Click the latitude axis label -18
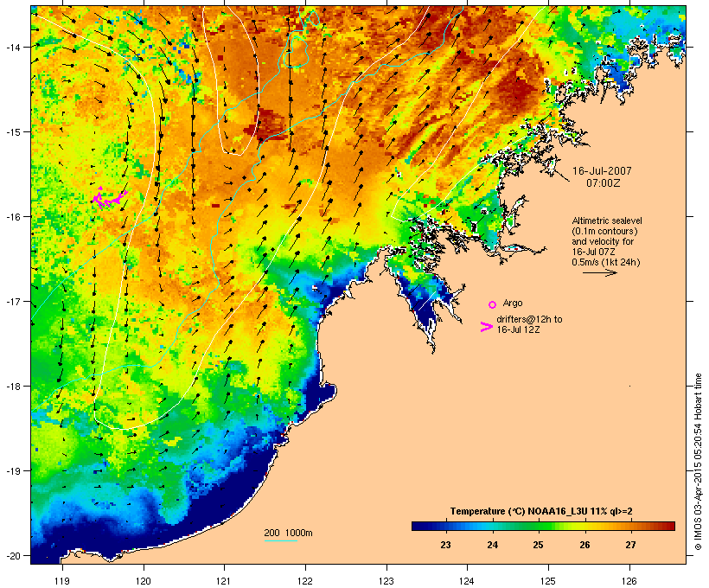 [x=13, y=386]
